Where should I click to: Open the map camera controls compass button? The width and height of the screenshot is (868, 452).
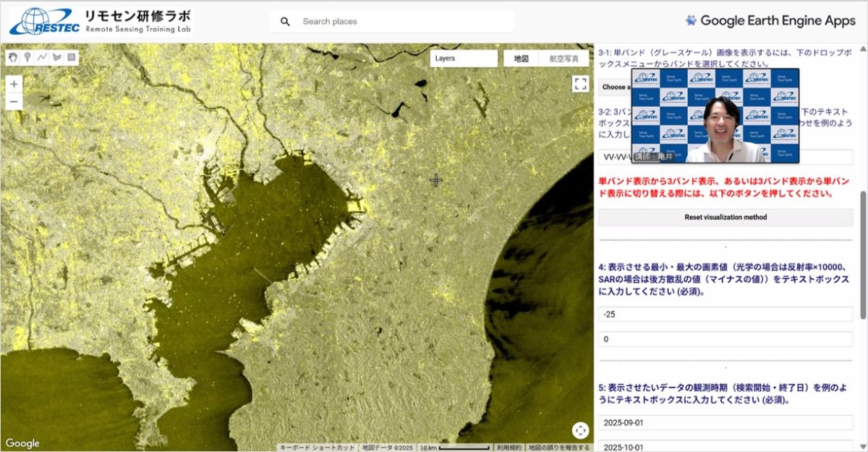point(580,430)
